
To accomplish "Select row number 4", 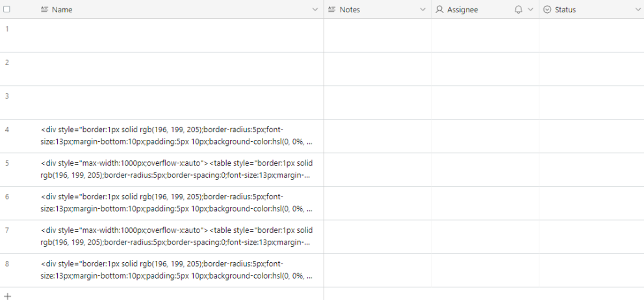I will point(6,130).
